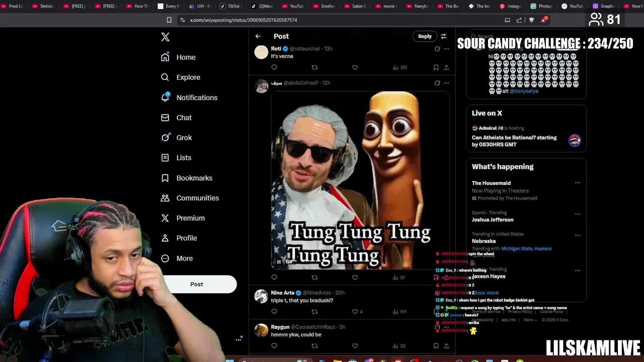Reply to Raygun's post
Image resolution: width=644 pixels, height=362 pixels.
[x=274, y=346]
